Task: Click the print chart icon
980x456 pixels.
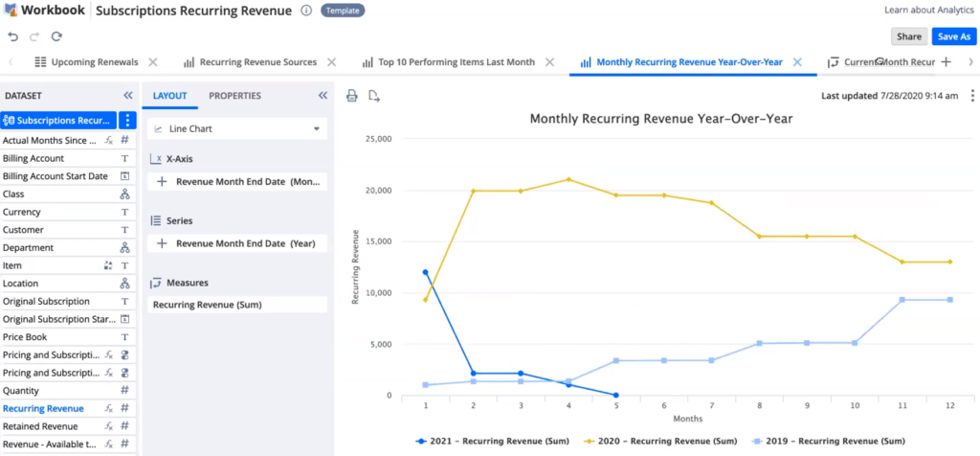Action: click(x=352, y=96)
